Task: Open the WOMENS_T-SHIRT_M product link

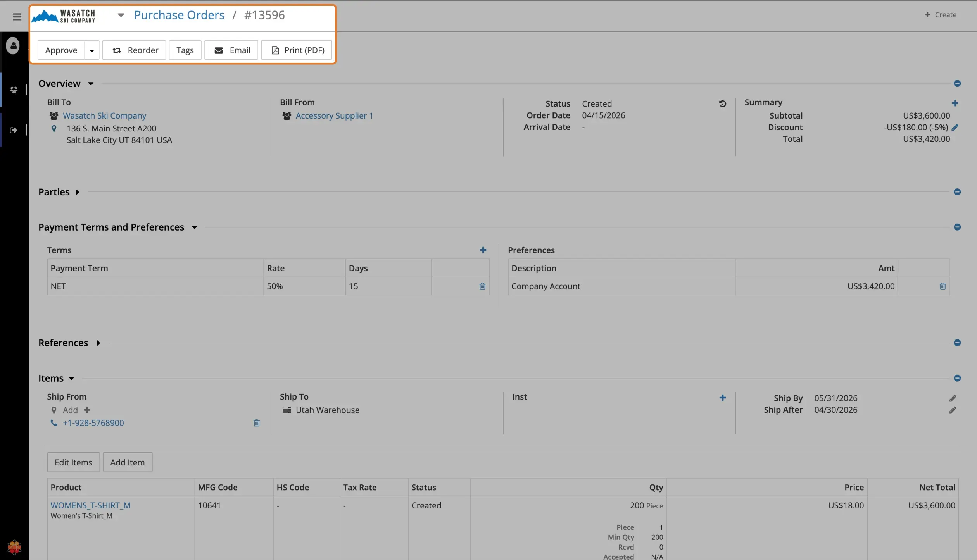Action: [x=90, y=506]
